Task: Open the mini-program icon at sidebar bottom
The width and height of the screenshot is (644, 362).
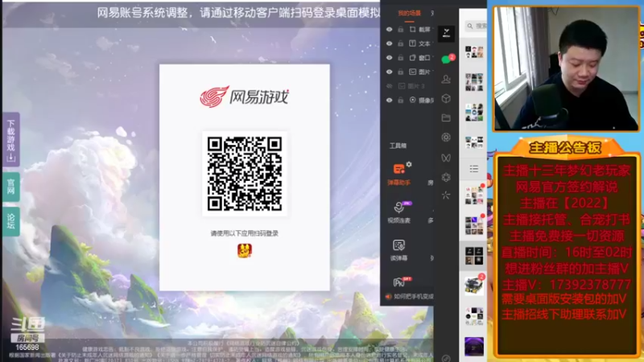Action: (x=446, y=358)
